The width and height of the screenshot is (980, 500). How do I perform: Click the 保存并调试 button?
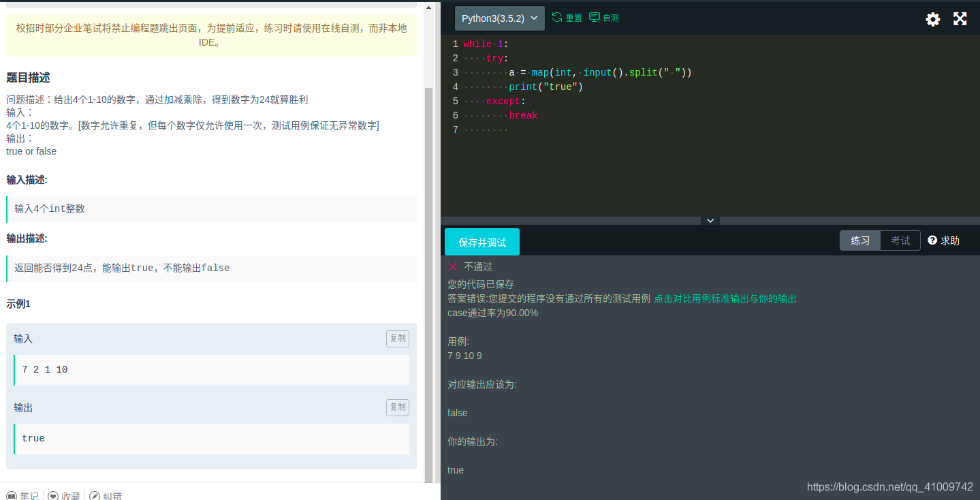coord(482,242)
